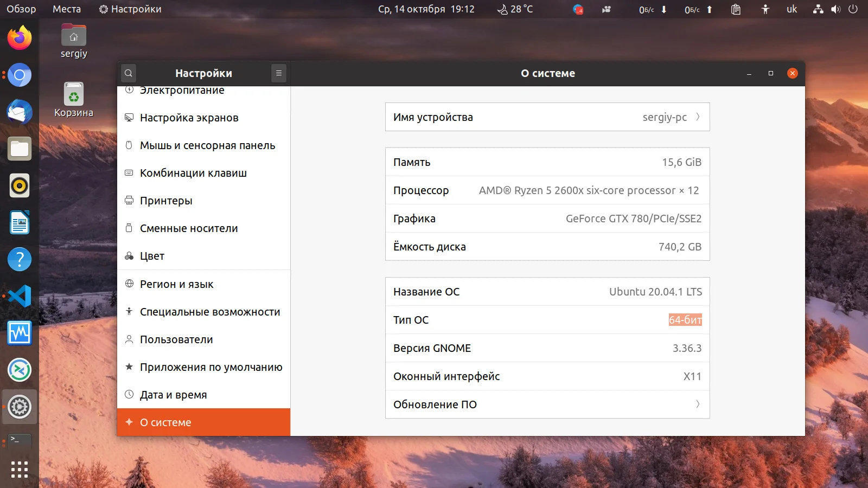The width and height of the screenshot is (868, 488).
Task: Open Пользователи settings panel
Action: tap(204, 339)
